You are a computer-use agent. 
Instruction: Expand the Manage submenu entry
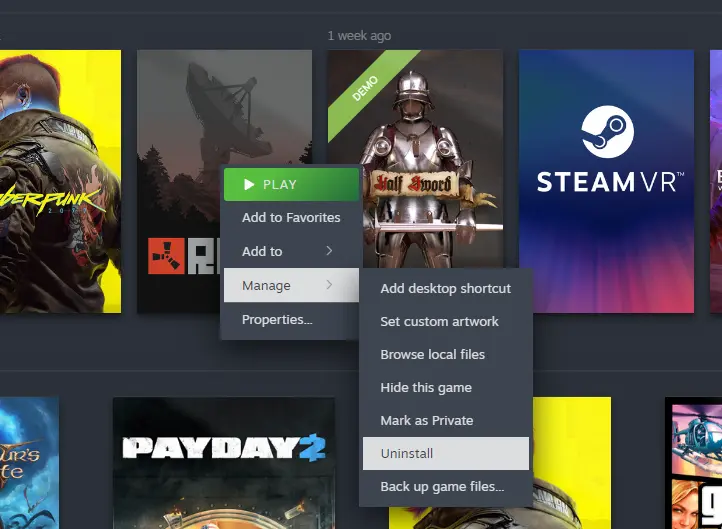click(291, 286)
